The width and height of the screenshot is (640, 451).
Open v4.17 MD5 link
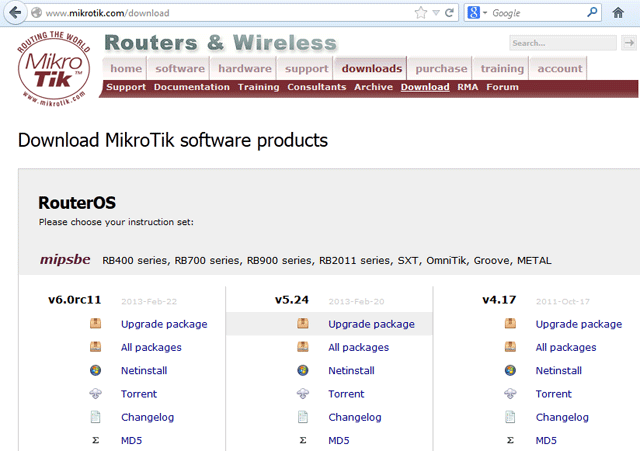(546, 440)
